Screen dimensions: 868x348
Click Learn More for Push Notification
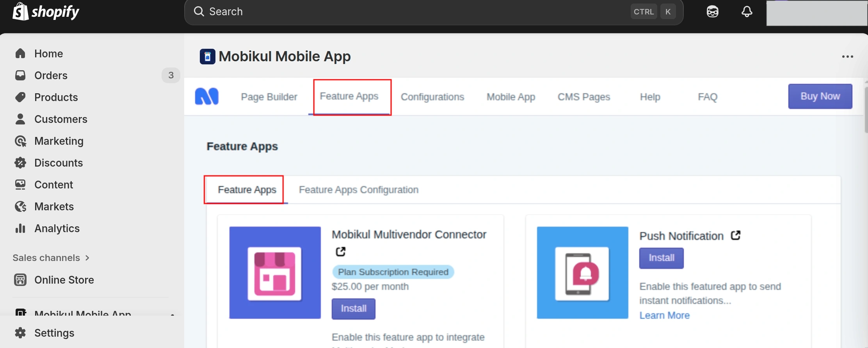[x=664, y=315]
